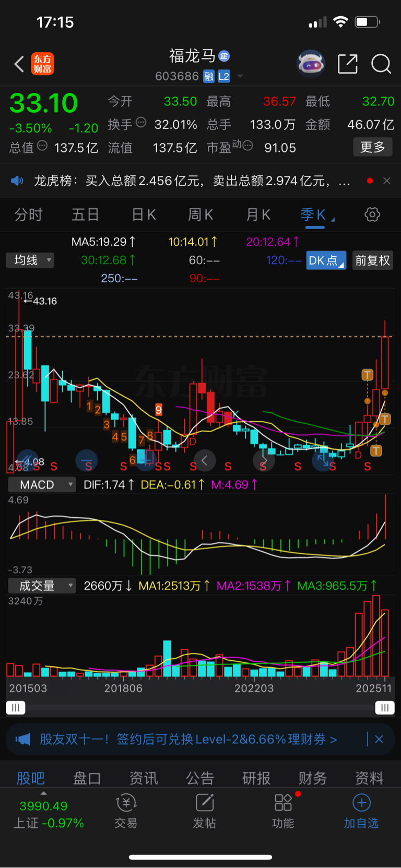
Task: Tap the top orange T marker on chart
Action: pos(368,375)
